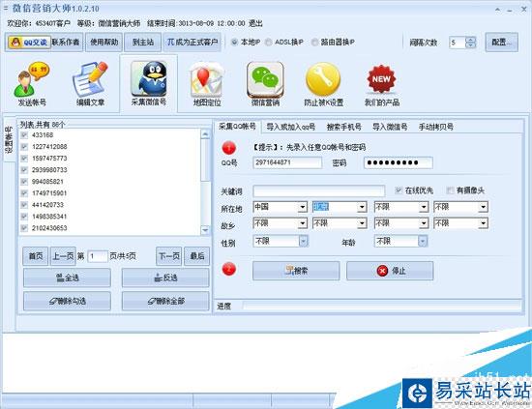This screenshot has width=532, height=409.
Task: Click the 删除全部 button
Action: [165, 301]
